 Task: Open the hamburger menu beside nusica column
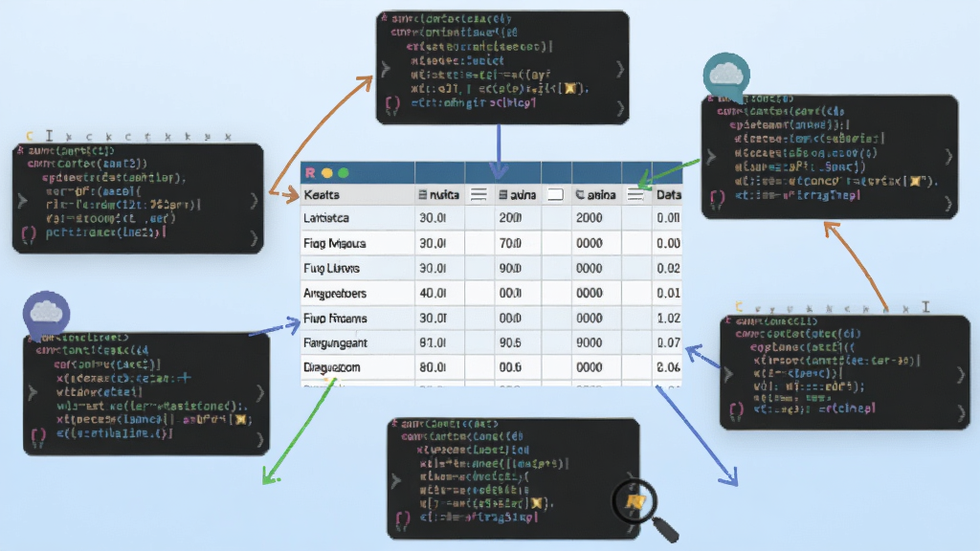479,195
